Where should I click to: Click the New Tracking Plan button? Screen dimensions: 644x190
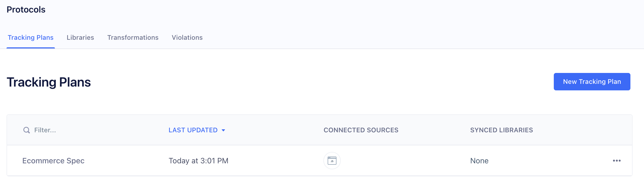[x=592, y=82]
